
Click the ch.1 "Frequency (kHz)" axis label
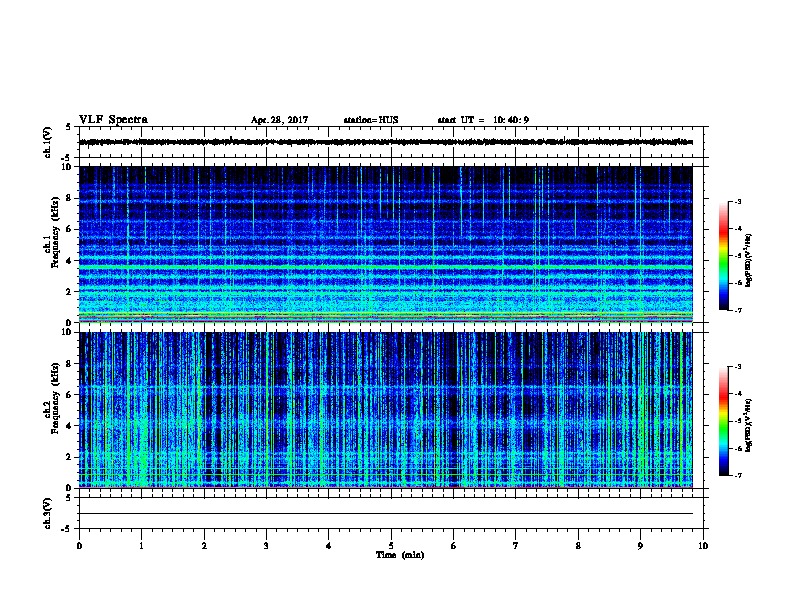point(55,232)
